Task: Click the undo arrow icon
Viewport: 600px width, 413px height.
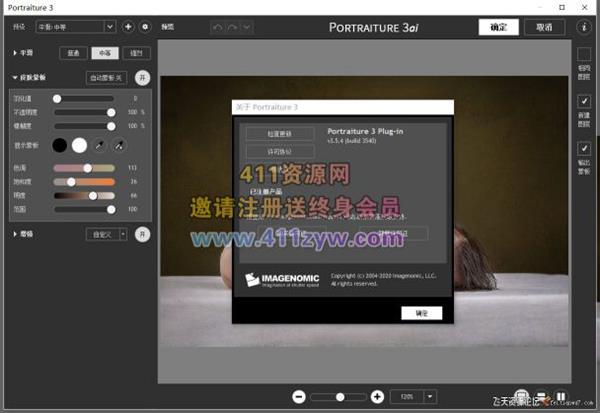Action: tap(218, 27)
